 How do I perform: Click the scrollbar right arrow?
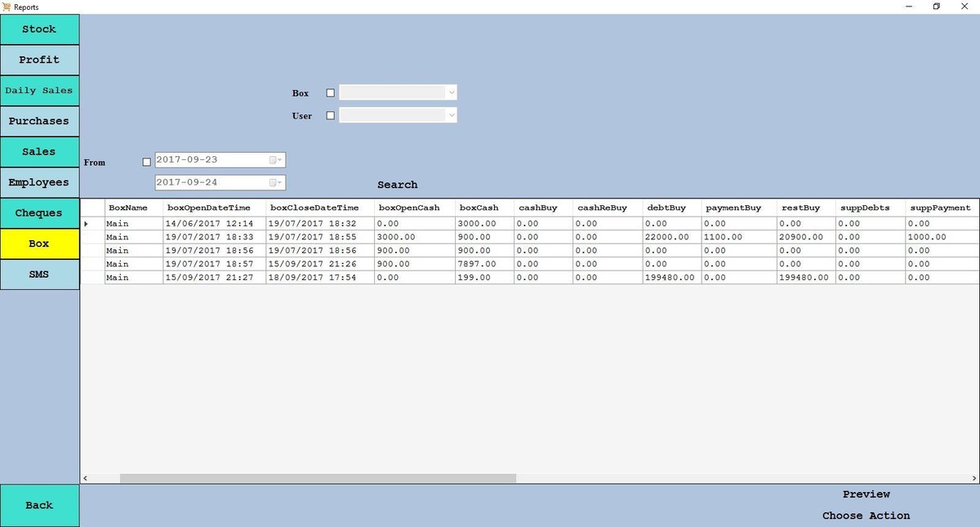pyautogui.click(x=974, y=478)
